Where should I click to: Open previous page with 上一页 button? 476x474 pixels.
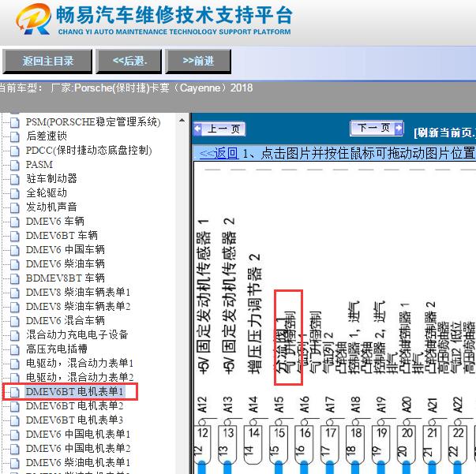tap(219, 129)
